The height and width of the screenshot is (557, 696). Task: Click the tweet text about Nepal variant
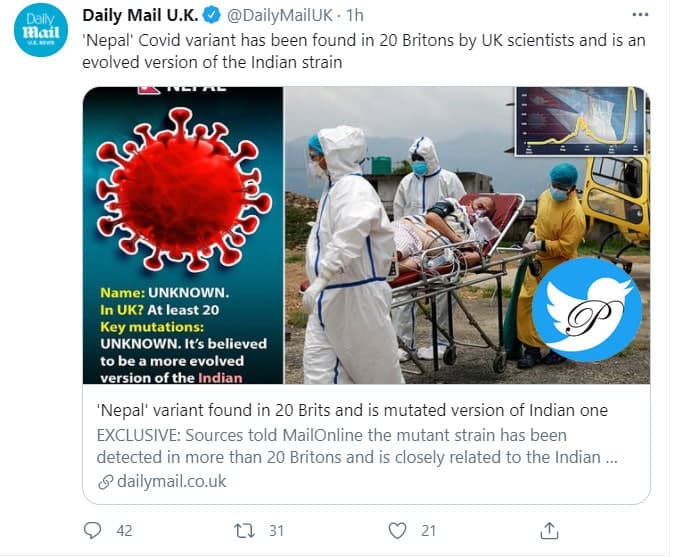click(x=360, y=49)
